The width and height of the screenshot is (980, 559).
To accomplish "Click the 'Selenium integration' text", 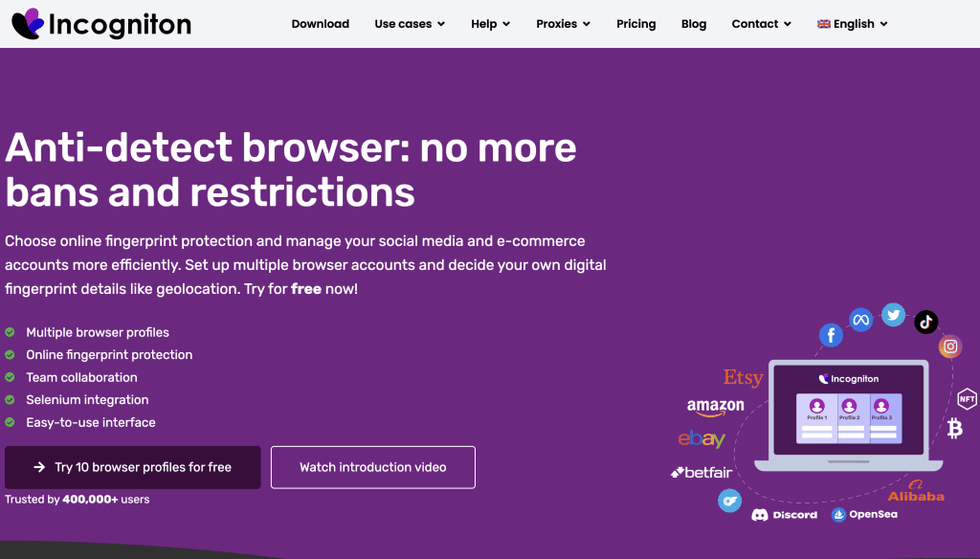I will [87, 399].
